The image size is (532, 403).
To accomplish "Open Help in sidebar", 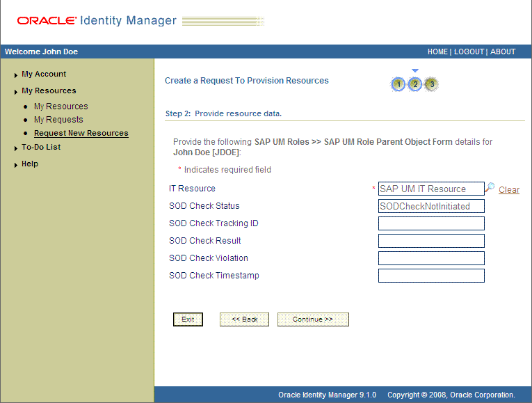I will [30, 164].
